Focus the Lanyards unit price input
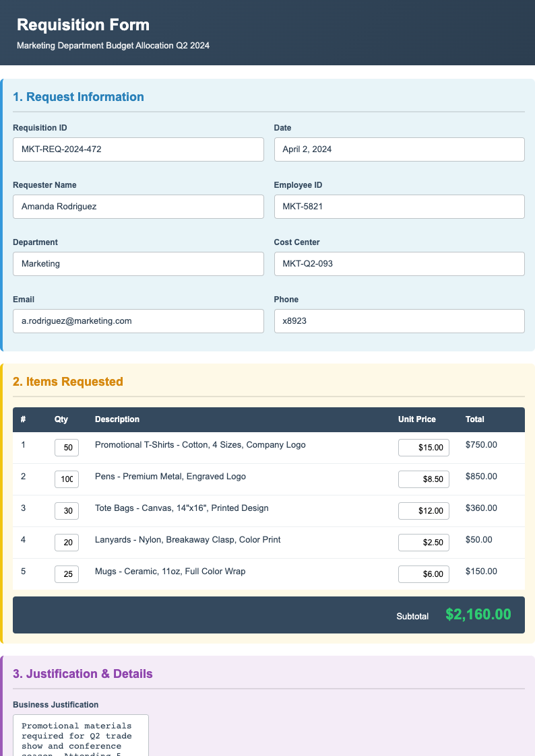 click(x=423, y=543)
